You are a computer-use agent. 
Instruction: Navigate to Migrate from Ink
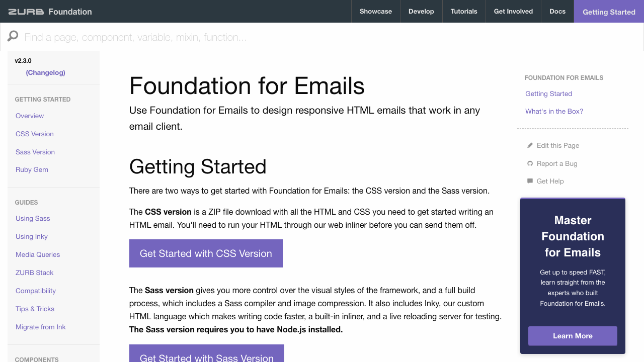(40, 327)
